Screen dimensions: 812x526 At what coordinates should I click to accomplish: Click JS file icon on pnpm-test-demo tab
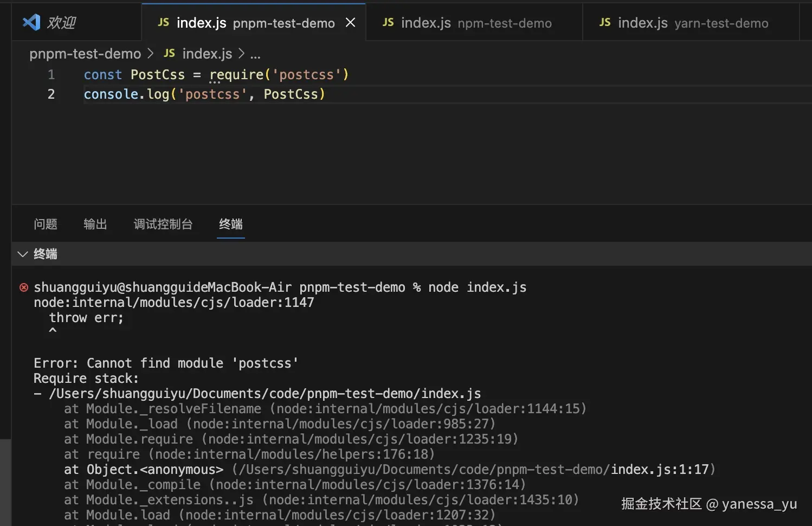tap(163, 22)
